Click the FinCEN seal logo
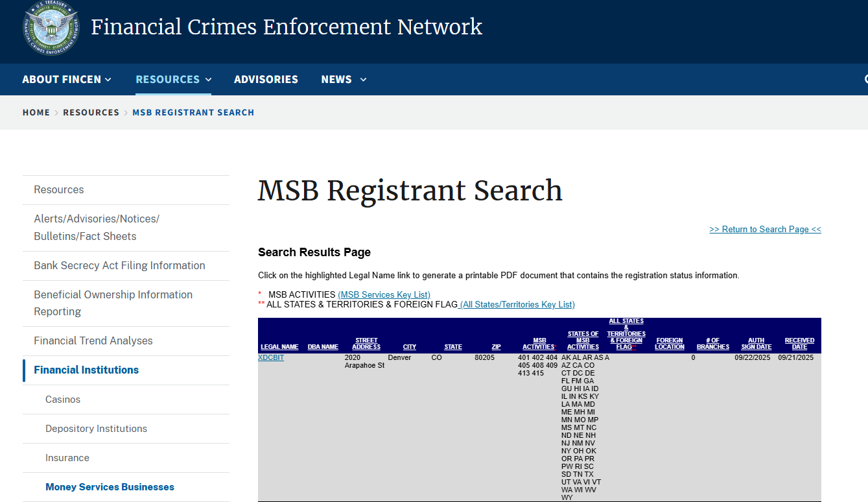The width and height of the screenshot is (868, 502). tap(51, 29)
